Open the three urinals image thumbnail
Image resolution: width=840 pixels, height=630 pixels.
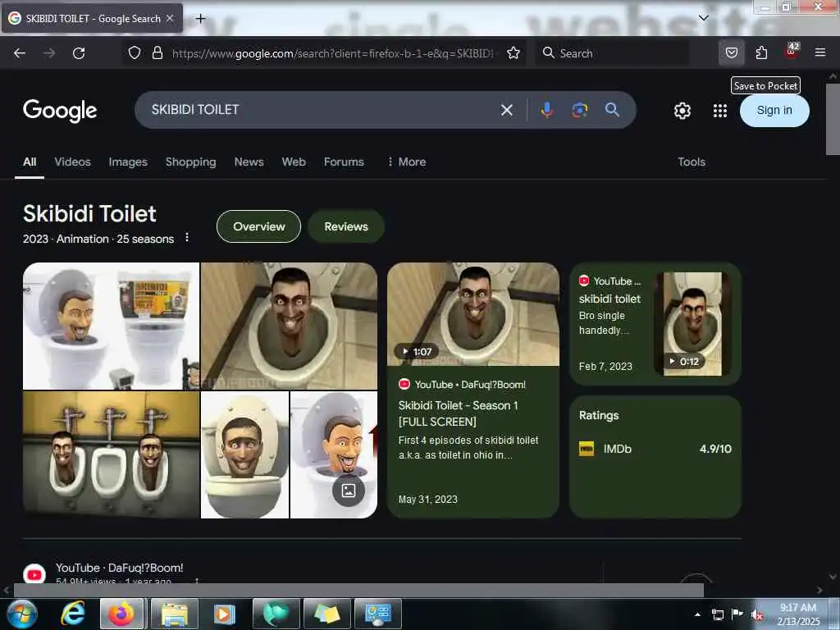pyautogui.click(x=111, y=454)
